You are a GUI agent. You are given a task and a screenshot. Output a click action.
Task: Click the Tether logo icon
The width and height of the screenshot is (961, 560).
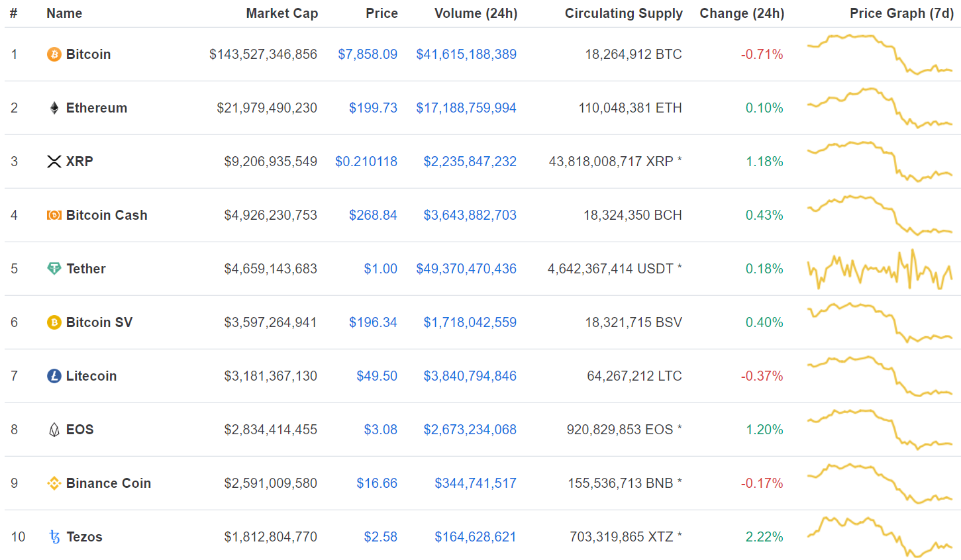click(x=54, y=269)
